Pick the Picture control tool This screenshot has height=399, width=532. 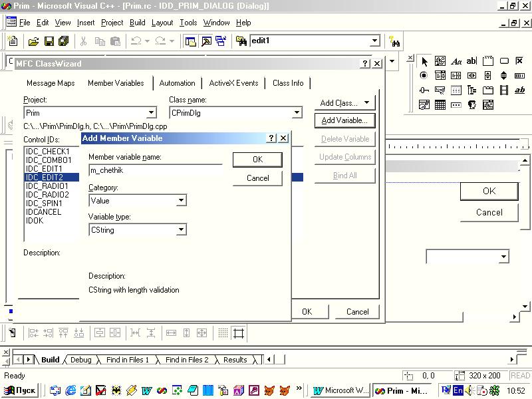coord(440,61)
